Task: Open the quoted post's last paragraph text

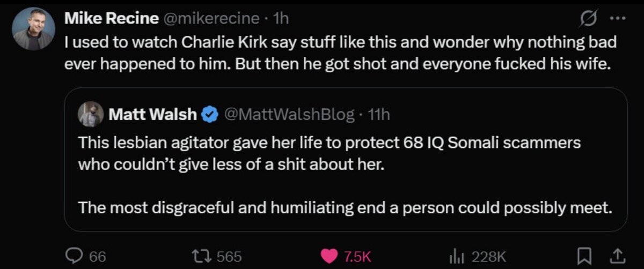Action: [345, 208]
